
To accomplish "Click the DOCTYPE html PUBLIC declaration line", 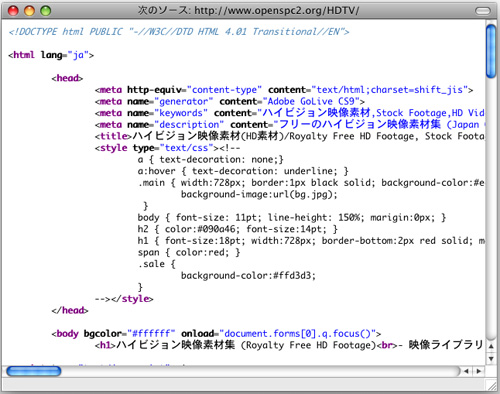I will click(x=179, y=32).
